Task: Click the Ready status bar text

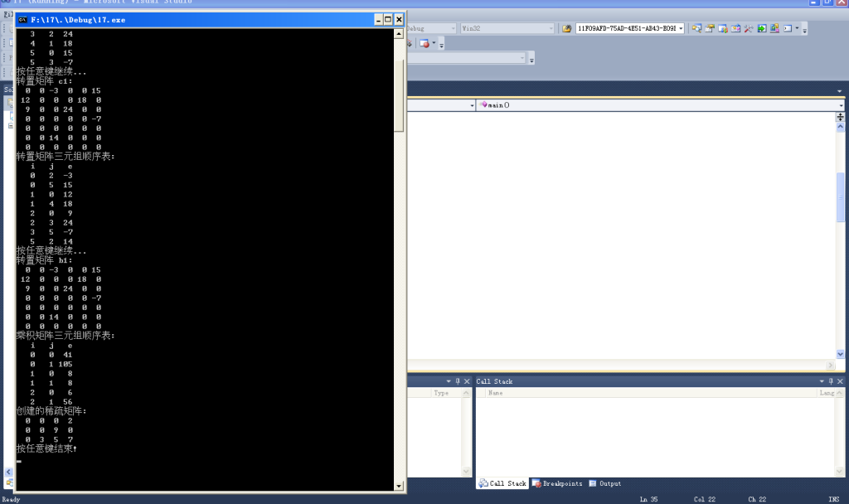Action: pyautogui.click(x=11, y=499)
